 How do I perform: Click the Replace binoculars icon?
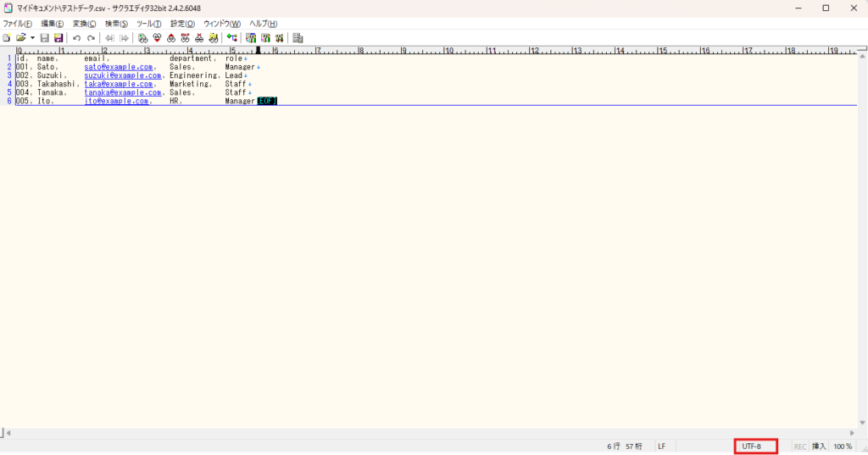186,38
